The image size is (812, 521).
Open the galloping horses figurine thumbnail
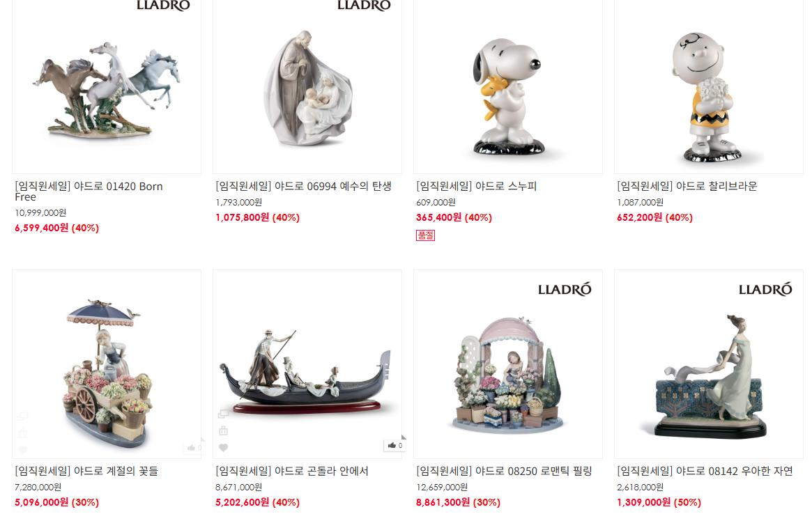[x=107, y=86]
